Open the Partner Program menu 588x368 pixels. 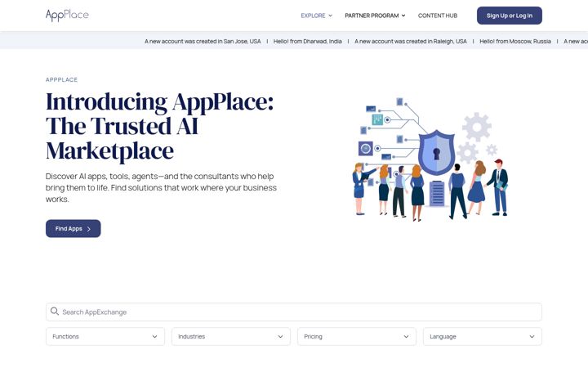tap(375, 16)
